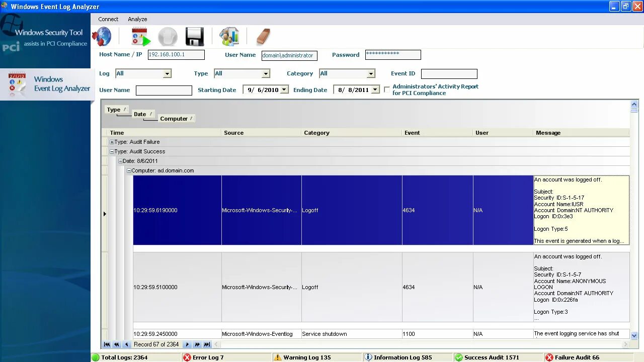Clear results with the eraser icon
Viewport: 644px width, 362px height.
[264, 36]
